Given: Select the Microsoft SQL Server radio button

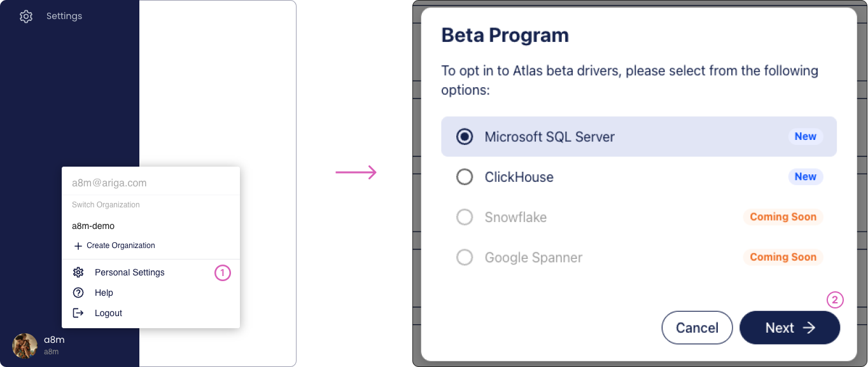Looking at the screenshot, I should pyautogui.click(x=465, y=137).
